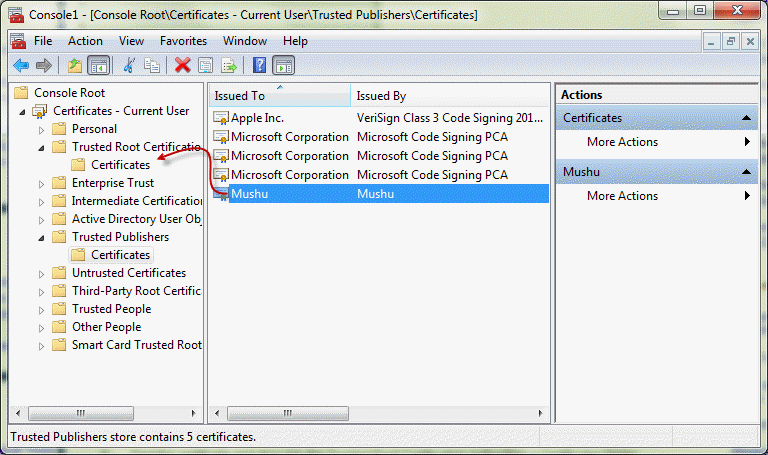Expand the Personal tree node

pos(42,130)
